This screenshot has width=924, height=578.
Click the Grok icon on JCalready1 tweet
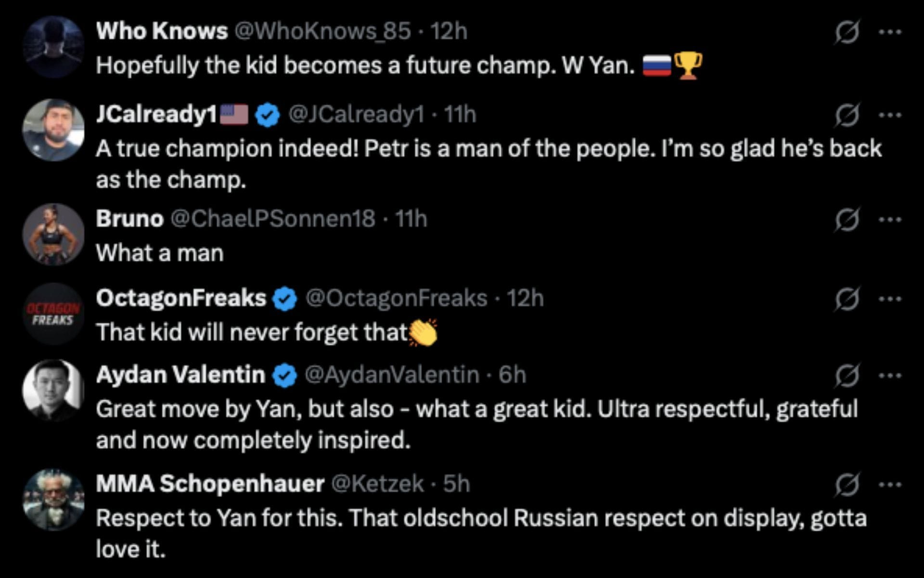tap(847, 116)
